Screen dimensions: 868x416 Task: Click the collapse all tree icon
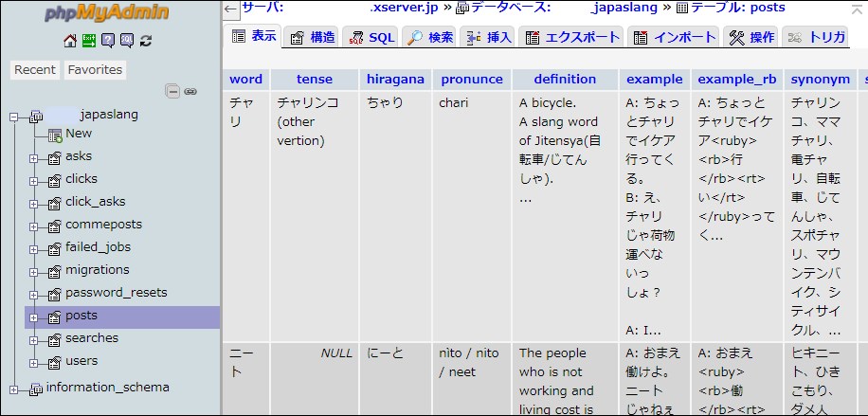pyautogui.click(x=172, y=91)
